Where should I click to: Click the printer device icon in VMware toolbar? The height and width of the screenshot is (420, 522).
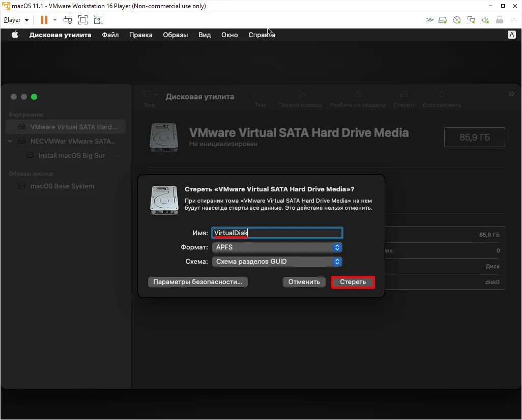[500, 20]
